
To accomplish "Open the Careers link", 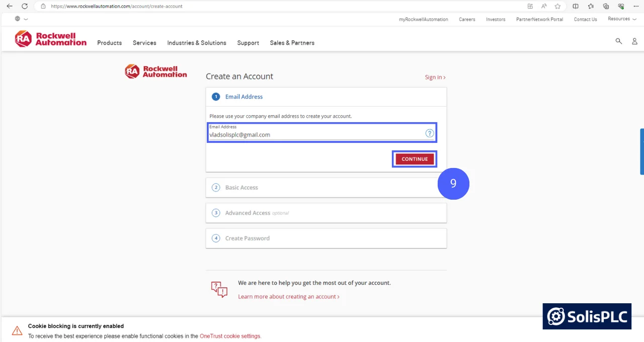I will (x=467, y=19).
